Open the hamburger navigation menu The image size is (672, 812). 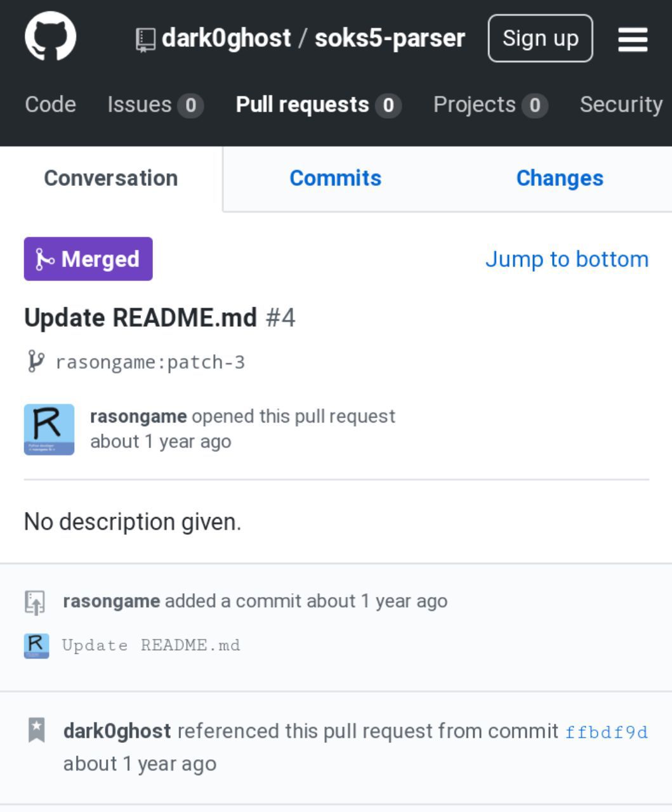pyautogui.click(x=633, y=39)
